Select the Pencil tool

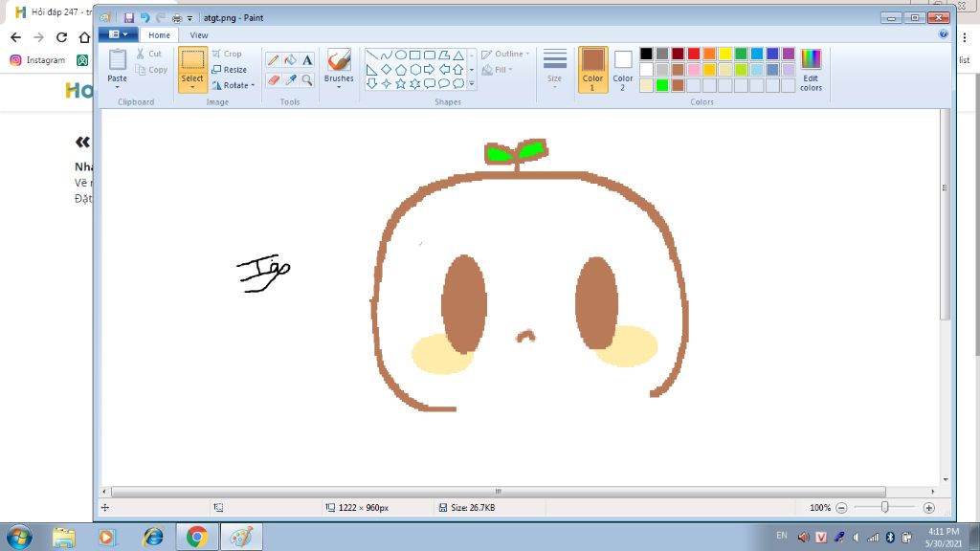(273, 60)
